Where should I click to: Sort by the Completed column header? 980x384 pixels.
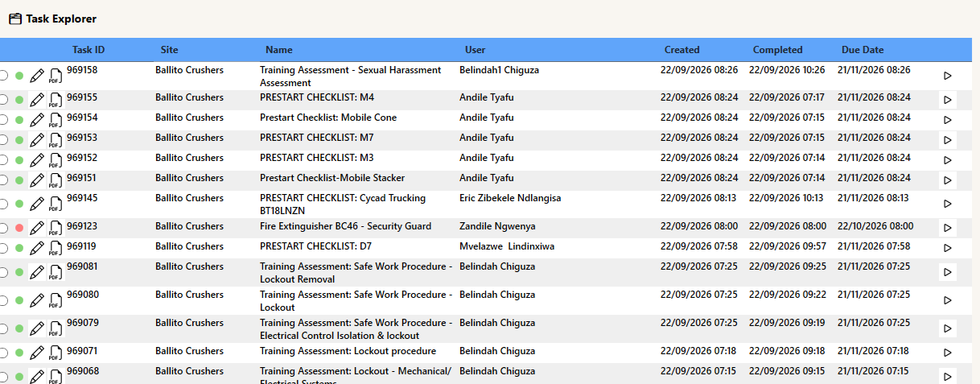tap(778, 50)
